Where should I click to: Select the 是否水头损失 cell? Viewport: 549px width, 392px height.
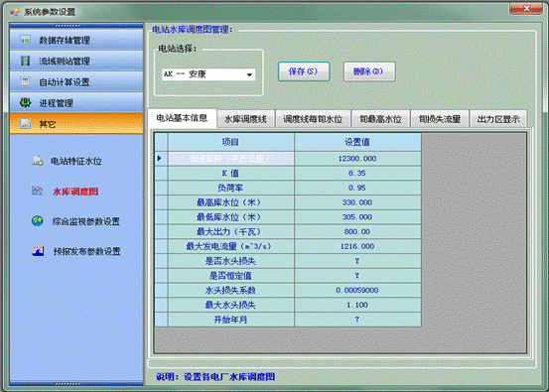click(231, 261)
